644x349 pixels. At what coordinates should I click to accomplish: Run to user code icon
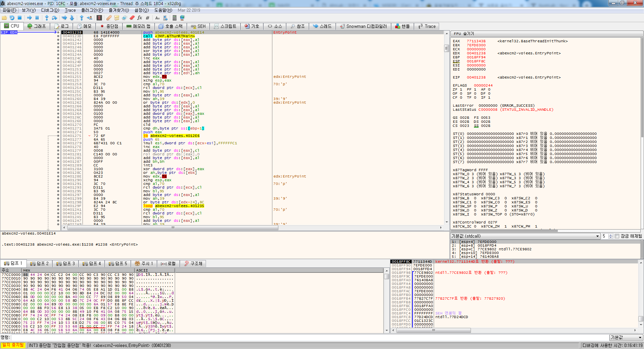pyautogui.click(x=89, y=18)
